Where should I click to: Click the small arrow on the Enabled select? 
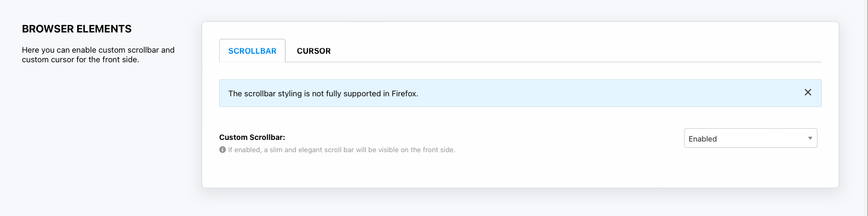click(810, 138)
